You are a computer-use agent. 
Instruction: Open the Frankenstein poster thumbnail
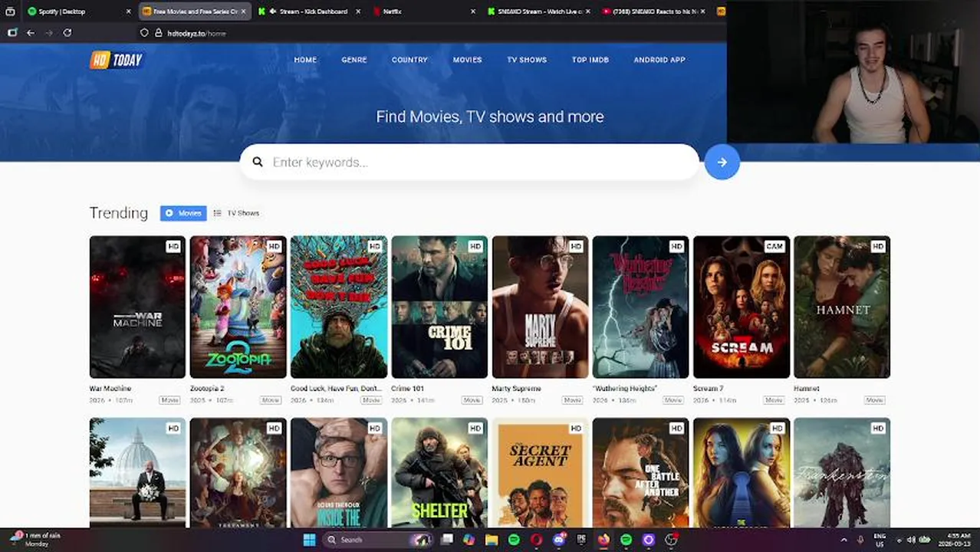842,472
